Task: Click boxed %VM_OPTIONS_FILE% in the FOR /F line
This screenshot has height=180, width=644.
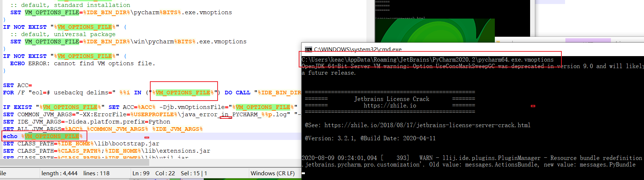Action: [x=183, y=93]
